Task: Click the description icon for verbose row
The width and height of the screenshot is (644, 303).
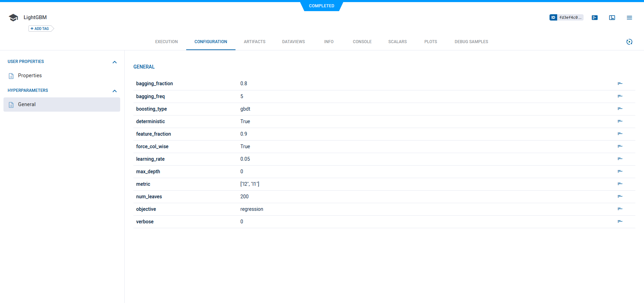Action: 620,222
